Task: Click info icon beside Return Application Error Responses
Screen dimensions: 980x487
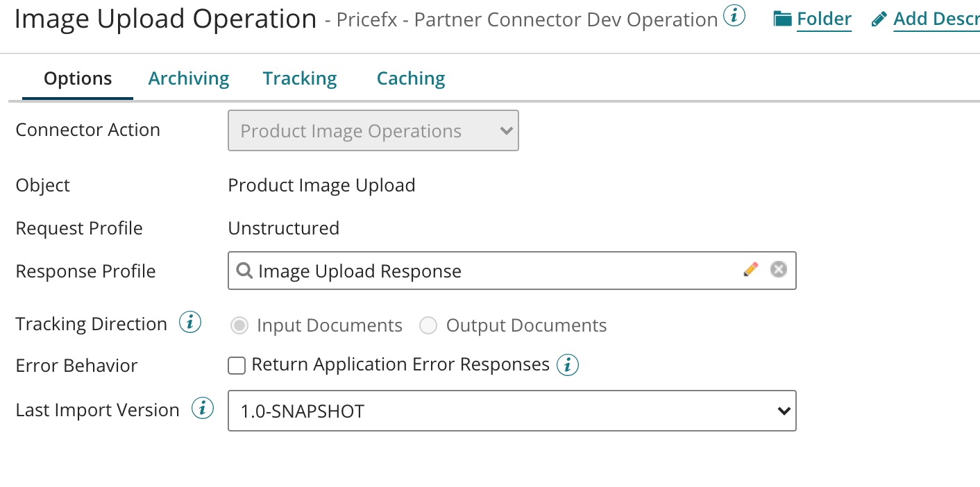Action: (568, 365)
